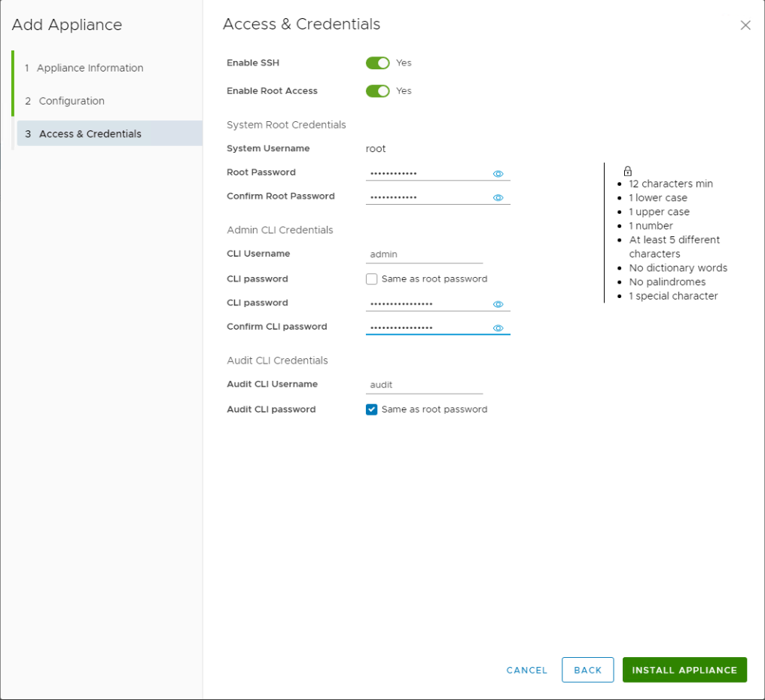Uncheck Audit CLI Same as root password
Screen dimensions: 765x700
point(372,409)
